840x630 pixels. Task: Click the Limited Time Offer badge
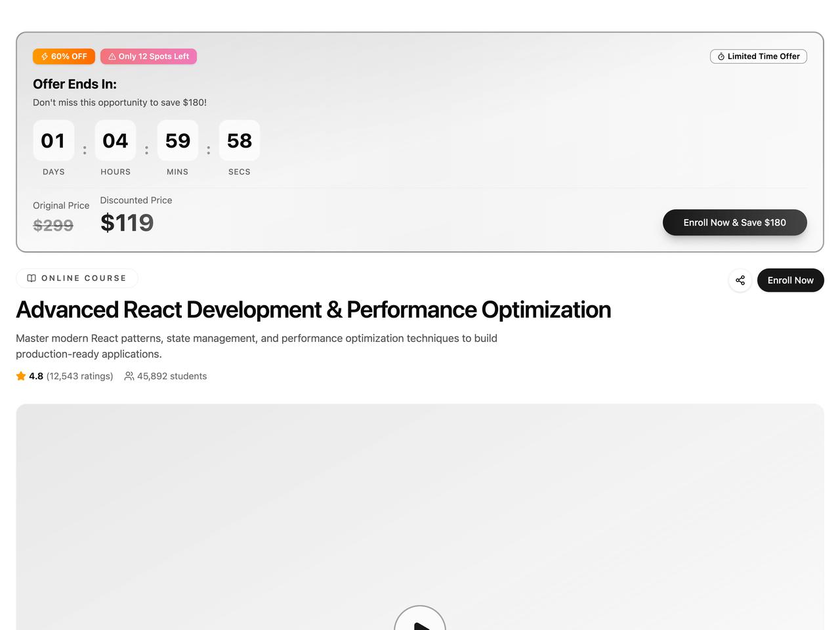click(759, 56)
